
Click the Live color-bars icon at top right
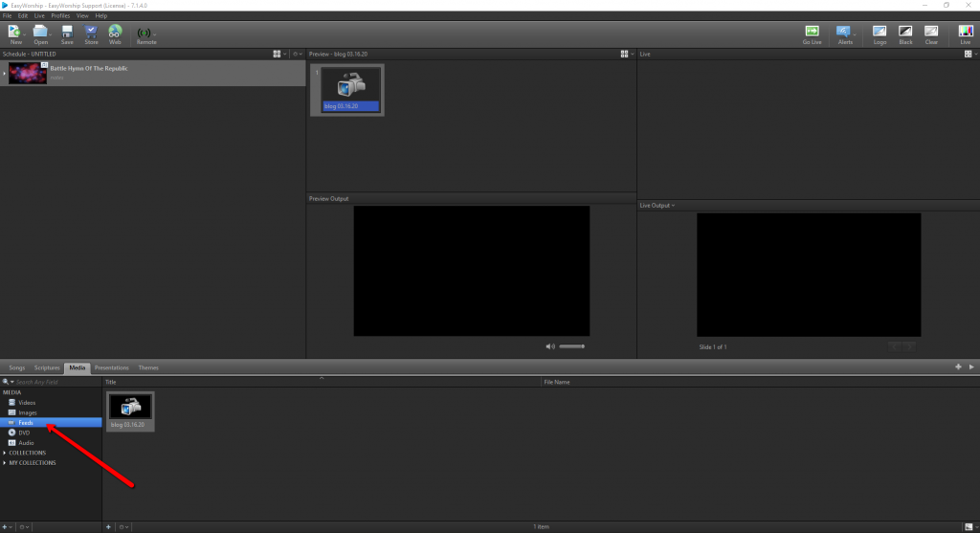coord(966,32)
